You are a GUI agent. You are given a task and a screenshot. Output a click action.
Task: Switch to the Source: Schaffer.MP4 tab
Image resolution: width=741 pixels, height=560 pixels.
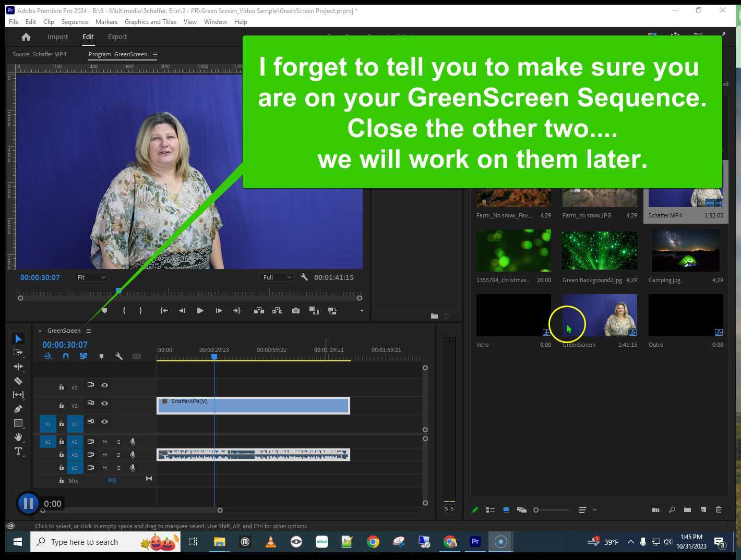(x=39, y=54)
